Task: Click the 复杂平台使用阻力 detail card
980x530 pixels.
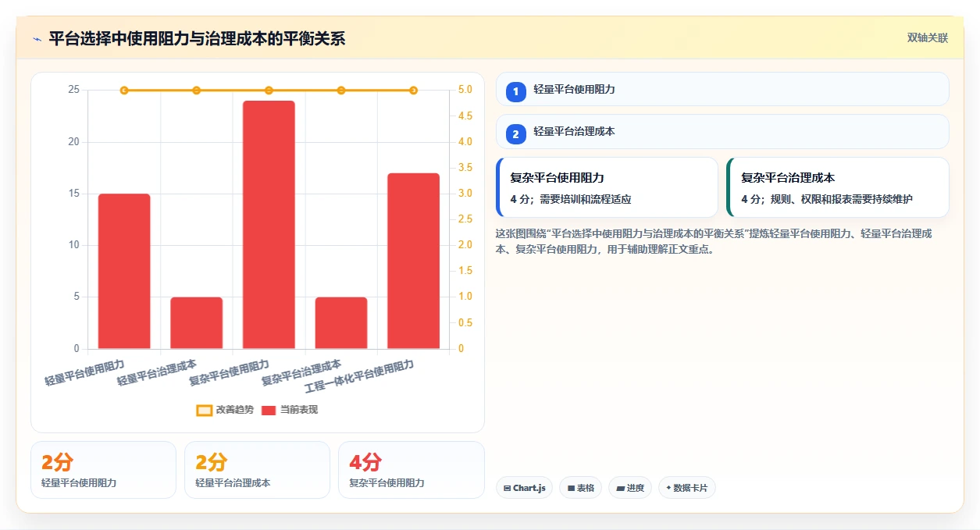Action: click(607, 187)
